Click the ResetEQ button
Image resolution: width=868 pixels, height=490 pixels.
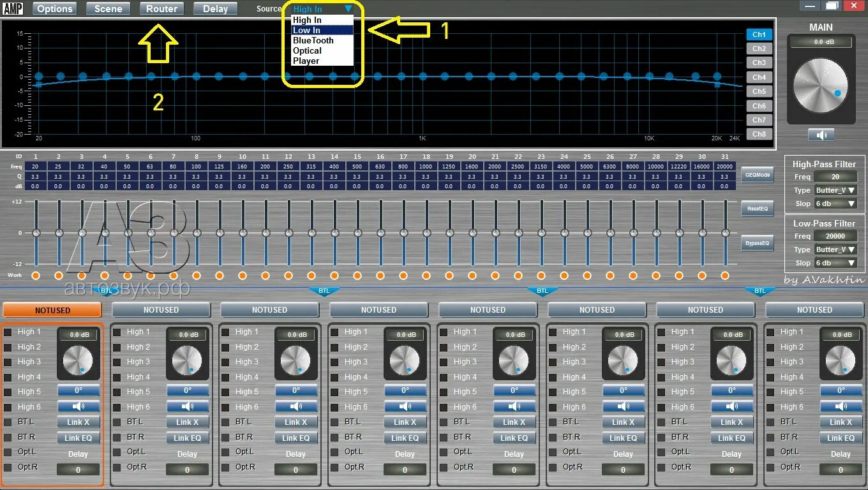(x=757, y=209)
